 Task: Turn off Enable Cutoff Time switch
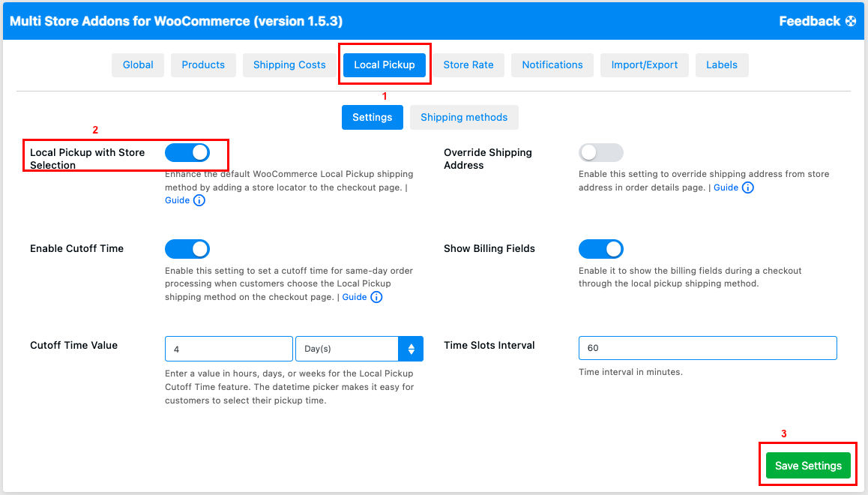click(x=187, y=249)
